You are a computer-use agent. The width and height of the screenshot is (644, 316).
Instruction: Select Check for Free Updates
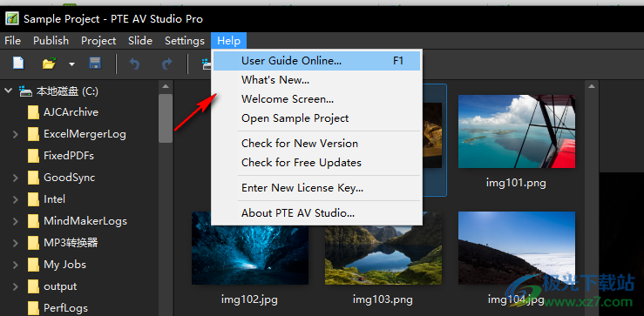(316, 163)
